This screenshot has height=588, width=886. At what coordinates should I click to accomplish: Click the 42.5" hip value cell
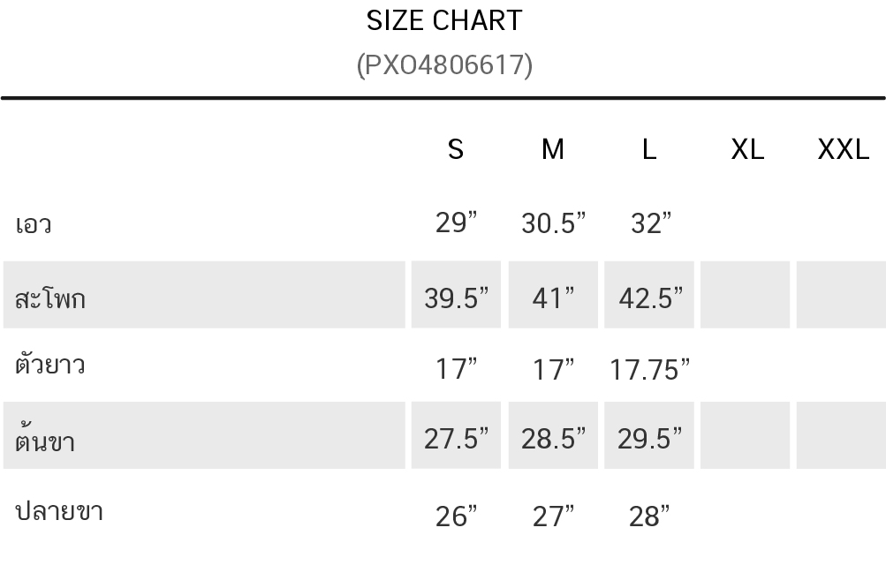pos(650,298)
